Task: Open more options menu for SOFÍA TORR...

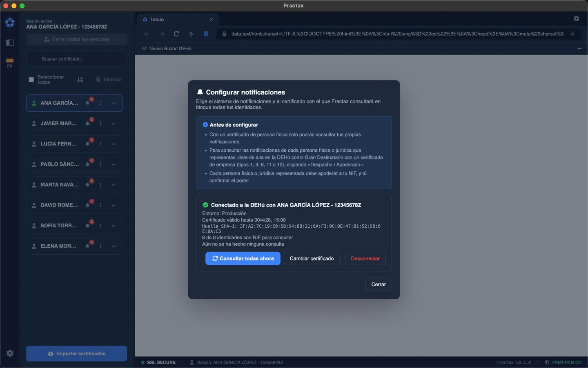Action: (100, 226)
